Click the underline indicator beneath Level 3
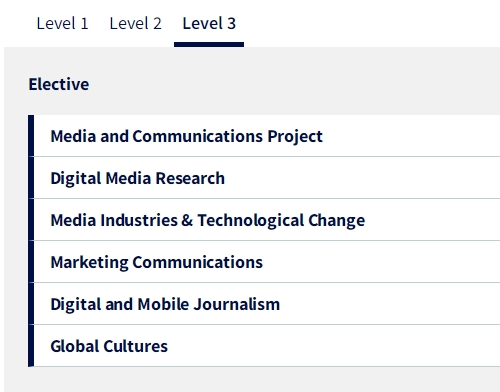Viewport: 500px width, 392px height. click(209, 45)
